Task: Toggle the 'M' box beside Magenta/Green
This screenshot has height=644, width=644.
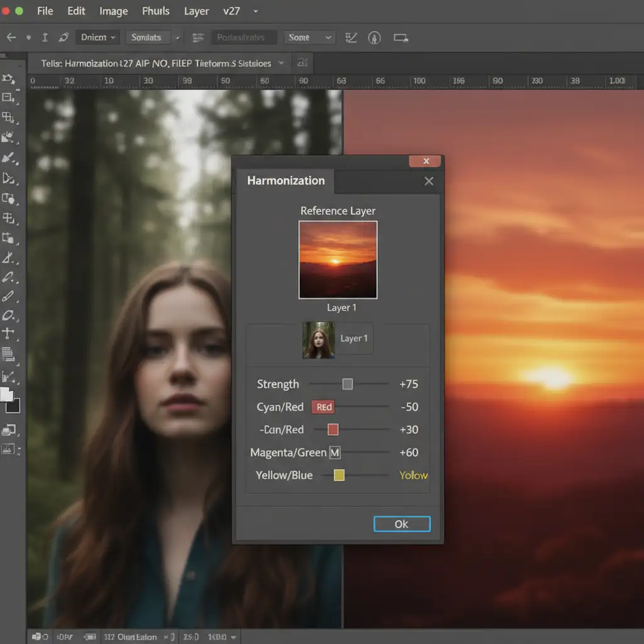Action: (x=335, y=452)
